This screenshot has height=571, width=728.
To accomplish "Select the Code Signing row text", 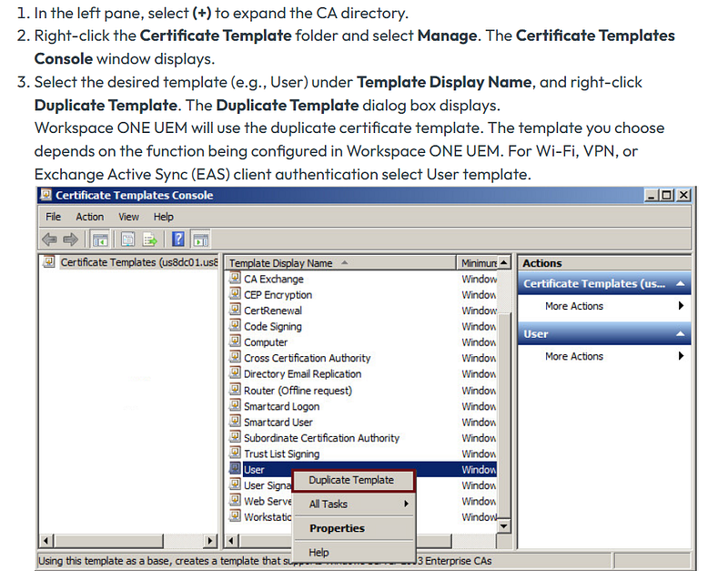I will [272, 326].
